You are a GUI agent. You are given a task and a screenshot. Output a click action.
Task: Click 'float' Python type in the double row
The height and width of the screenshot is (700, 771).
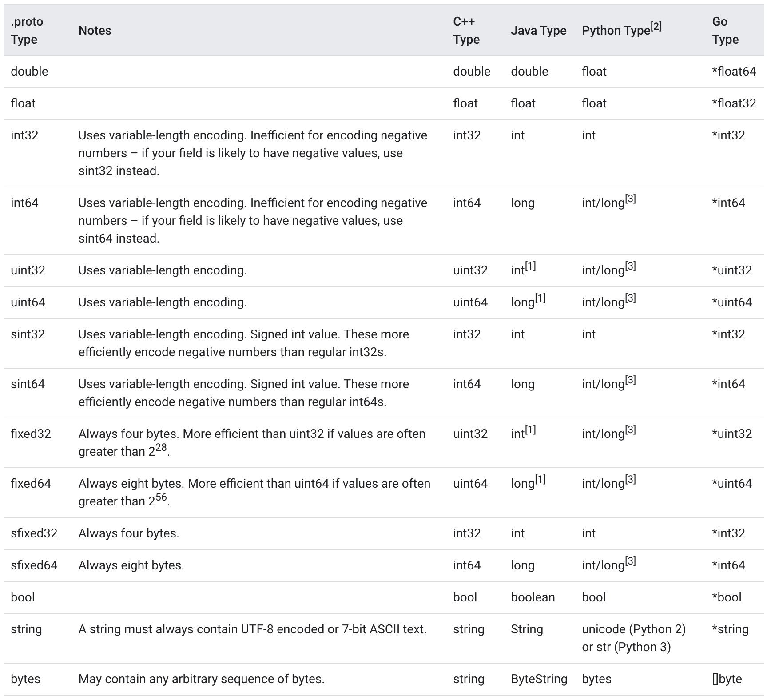click(594, 72)
